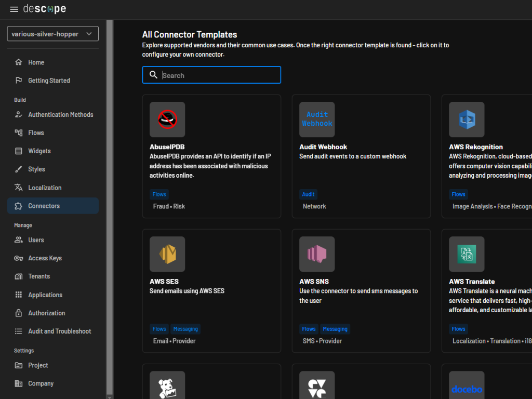Click the Datadog connector icon
This screenshot has height=399, width=532.
point(167,386)
